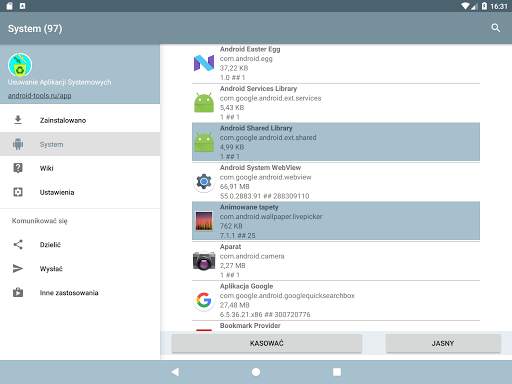
Task: Click the 66,91 MB WebView size text
Action: (235, 186)
